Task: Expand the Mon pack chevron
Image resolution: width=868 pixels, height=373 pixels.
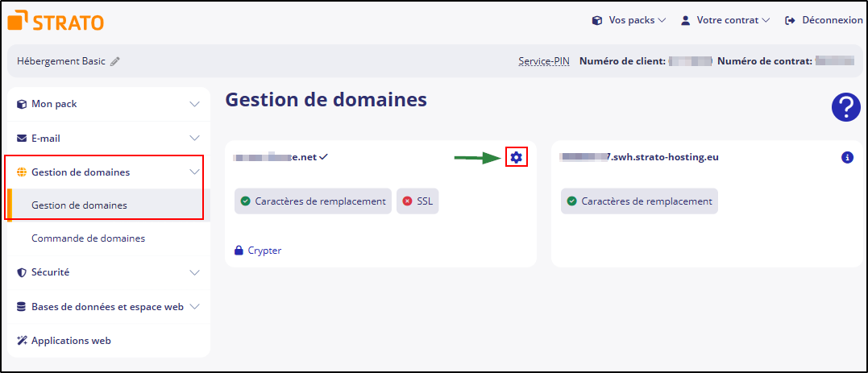Action: (194, 104)
